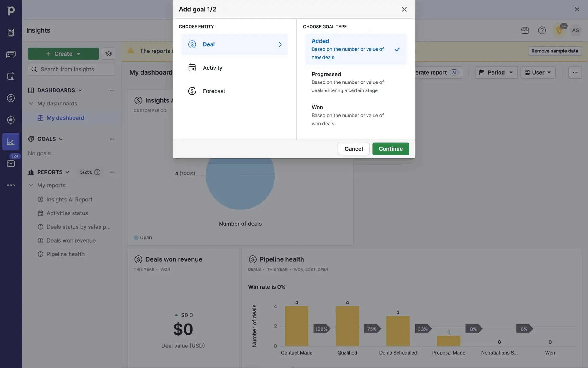Collapse the My reports tree section

click(x=31, y=186)
